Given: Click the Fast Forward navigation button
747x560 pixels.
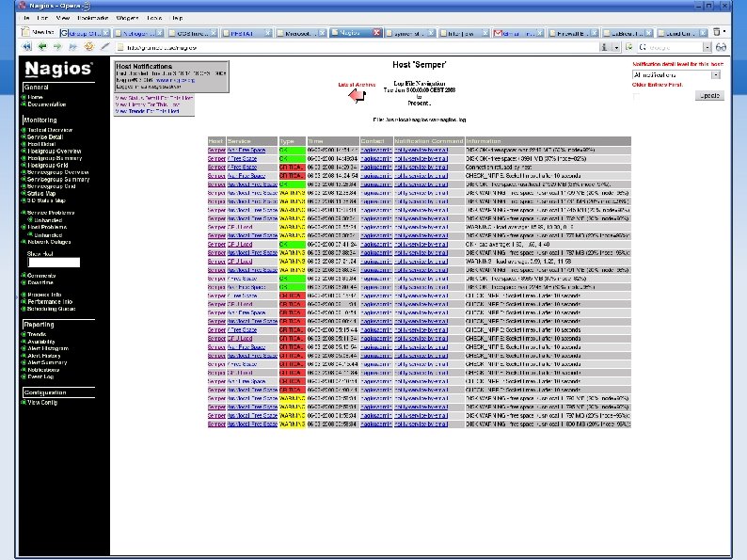Looking at the screenshot, I should pos(72,47).
